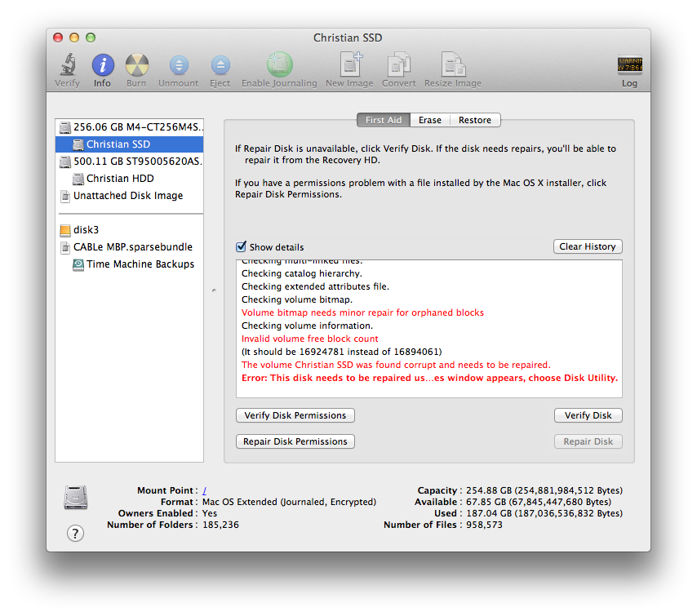Uncheck the Show details checkbox
The height and width of the screenshot is (616, 697).
point(241,246)
